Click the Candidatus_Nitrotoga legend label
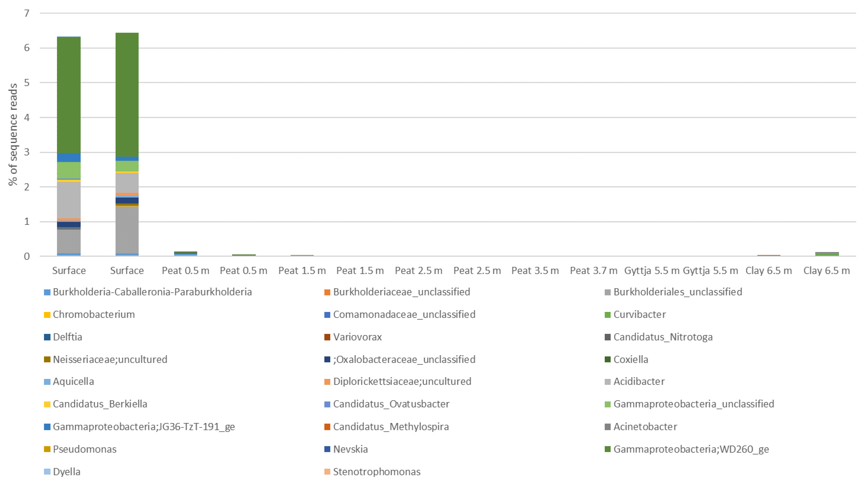The image size is (868, 484). pos(663,337)
